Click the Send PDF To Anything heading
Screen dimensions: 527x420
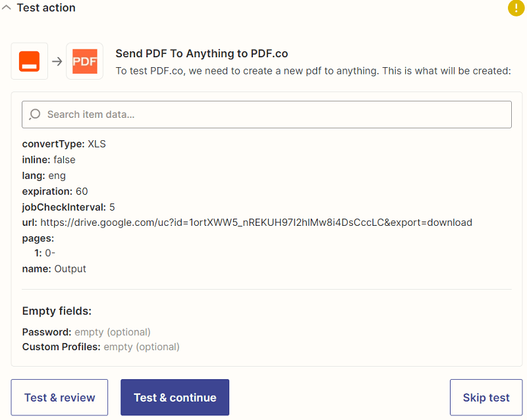tap(202, 54)
